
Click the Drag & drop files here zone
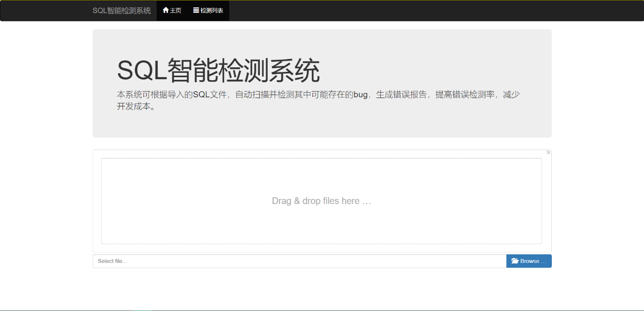click(x=321, y=201)
